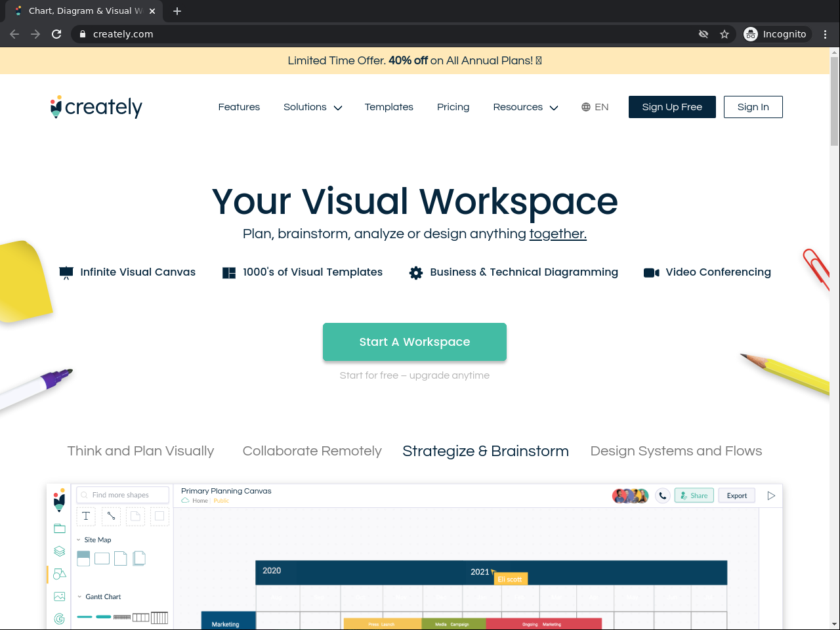Click the play presentation icon in preview
This screenshot has height=630, width=840.
771,495
